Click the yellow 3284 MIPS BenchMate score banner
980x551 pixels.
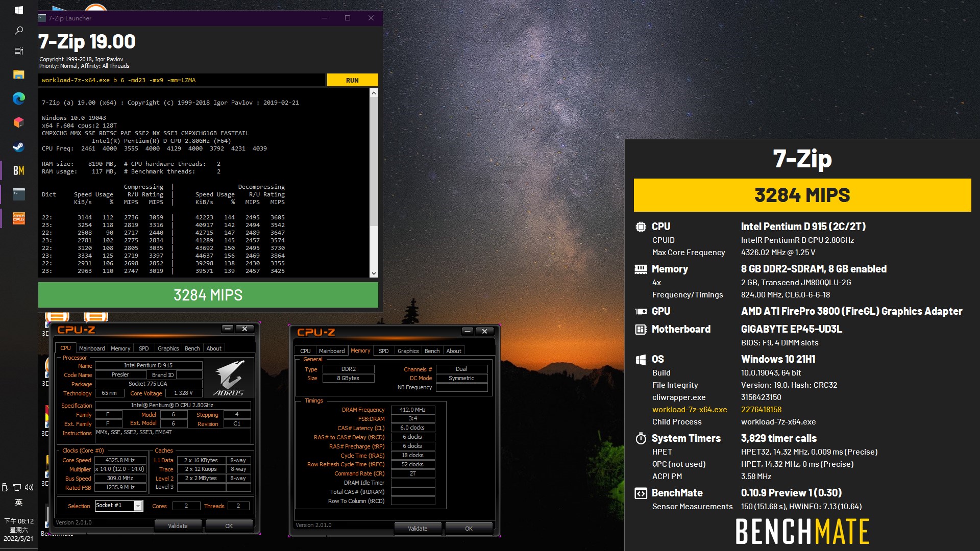[802, 195]
